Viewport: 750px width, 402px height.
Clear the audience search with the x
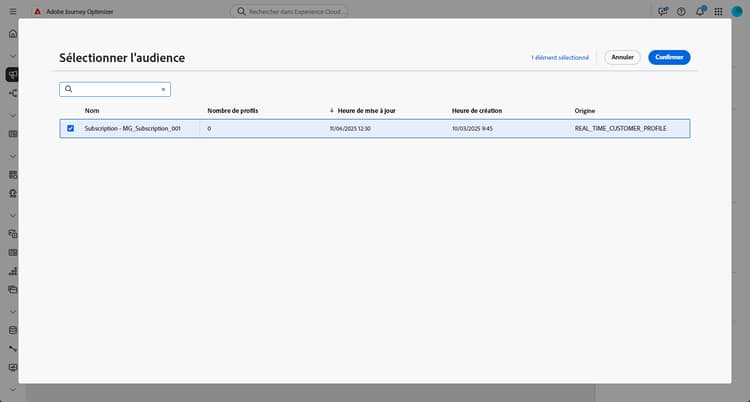(x=163, y=89)
